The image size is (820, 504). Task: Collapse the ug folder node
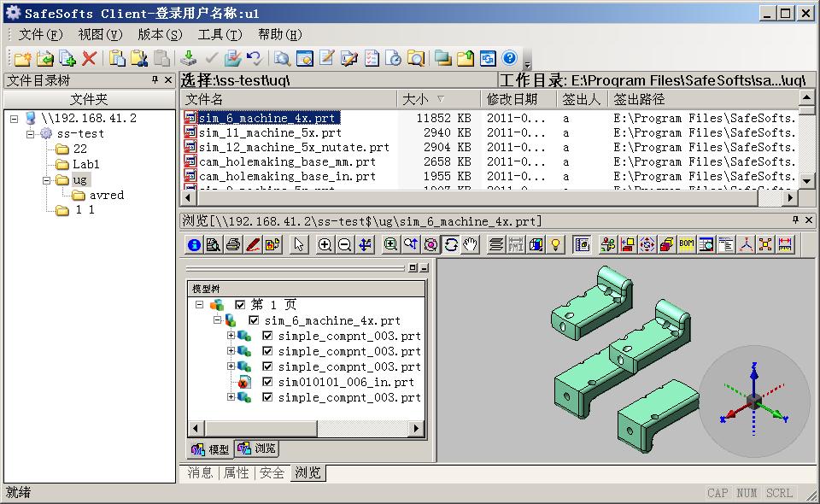46,180
